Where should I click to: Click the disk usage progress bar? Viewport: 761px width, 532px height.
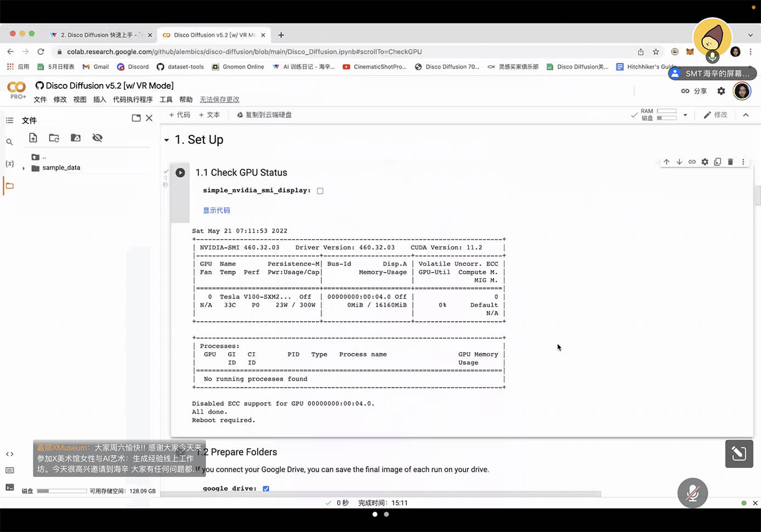[x=61, y=491]
